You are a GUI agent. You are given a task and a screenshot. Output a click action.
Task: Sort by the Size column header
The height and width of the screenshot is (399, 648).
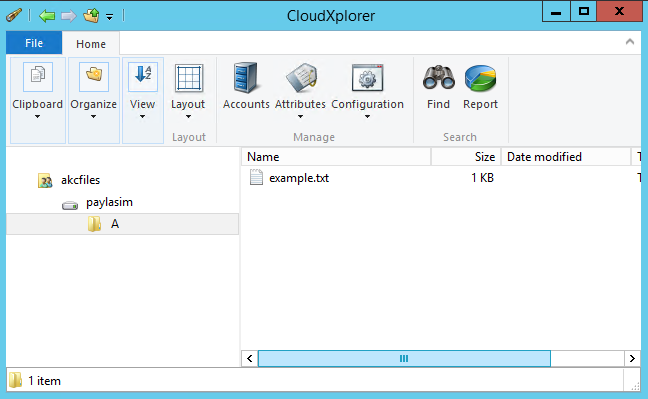[466, 157]
